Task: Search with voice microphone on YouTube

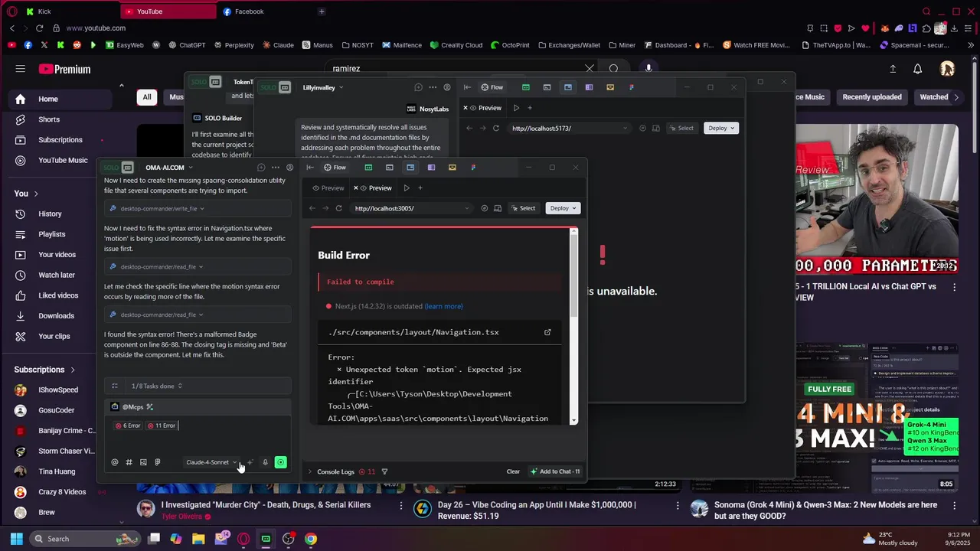Action: click(648, 68)
